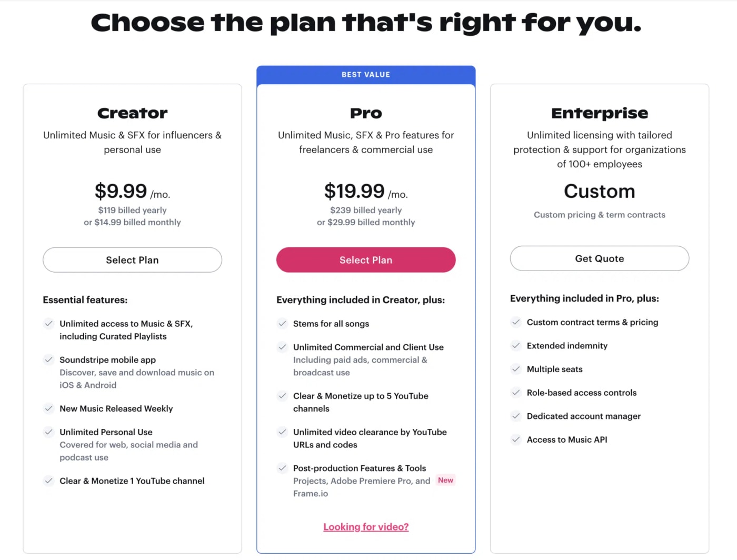Click the checkmark next to Soundstripe mobile app
The height and width of the screenshot is (560, 737).
click(48, 360)
